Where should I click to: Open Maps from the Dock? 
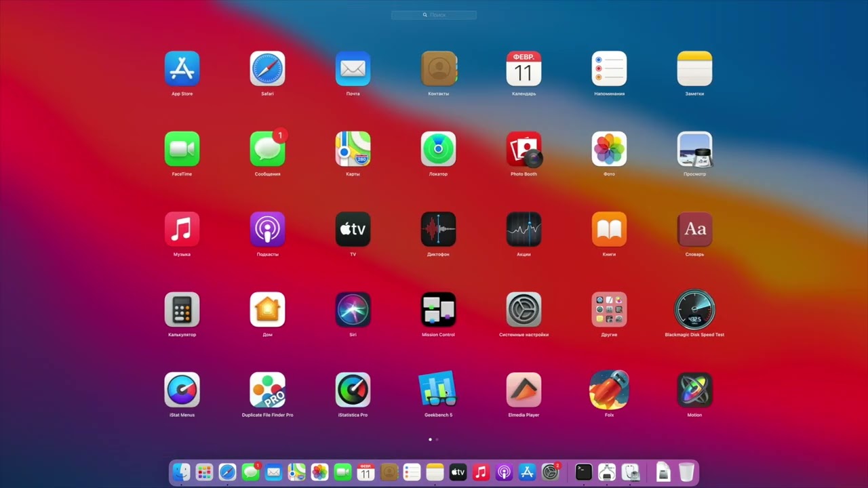(x=296, y=472)
